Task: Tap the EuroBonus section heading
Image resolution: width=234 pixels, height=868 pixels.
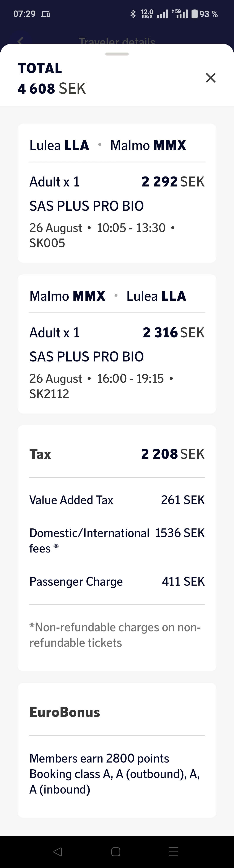Action: (x=65, y=712)
